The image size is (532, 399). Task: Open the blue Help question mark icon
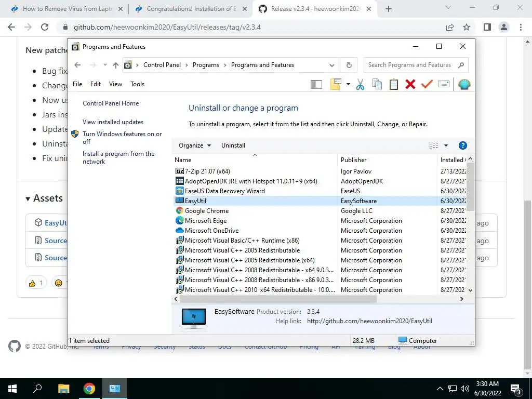pyautogui.click(x=462, y=145)
